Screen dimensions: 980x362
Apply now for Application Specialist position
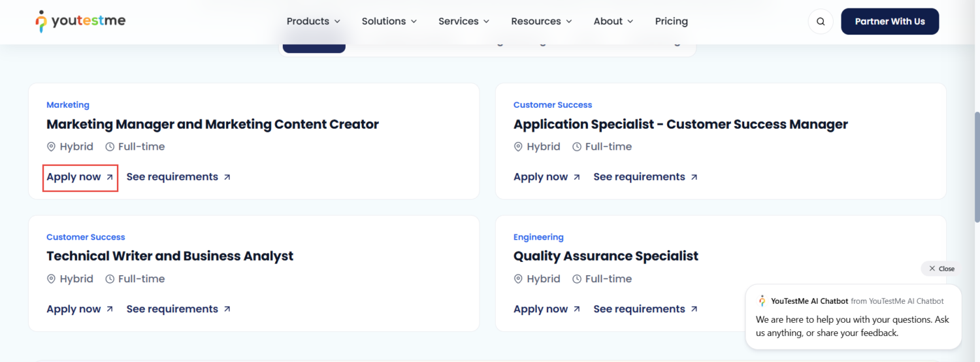[547, 177]
